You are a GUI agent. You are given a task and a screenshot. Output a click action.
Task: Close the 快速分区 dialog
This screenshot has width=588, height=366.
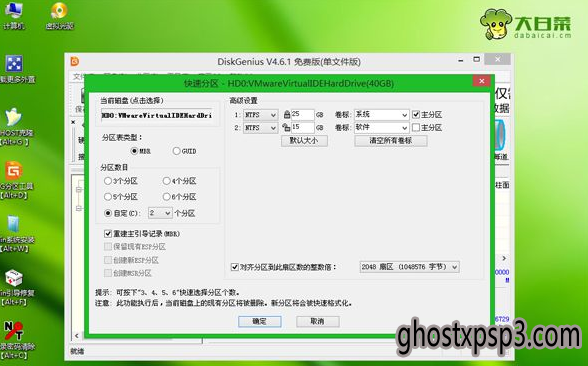pyautogui.click(x=482, y=81)
